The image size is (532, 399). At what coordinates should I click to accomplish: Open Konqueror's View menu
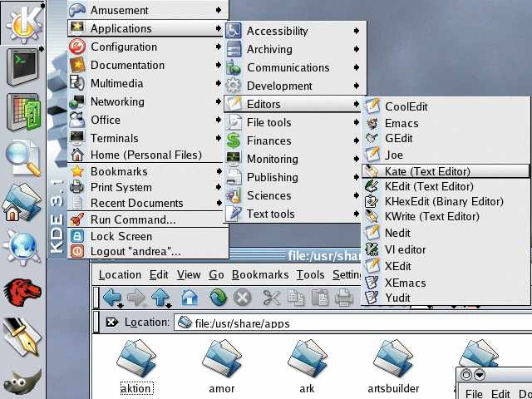coord(189,275)
